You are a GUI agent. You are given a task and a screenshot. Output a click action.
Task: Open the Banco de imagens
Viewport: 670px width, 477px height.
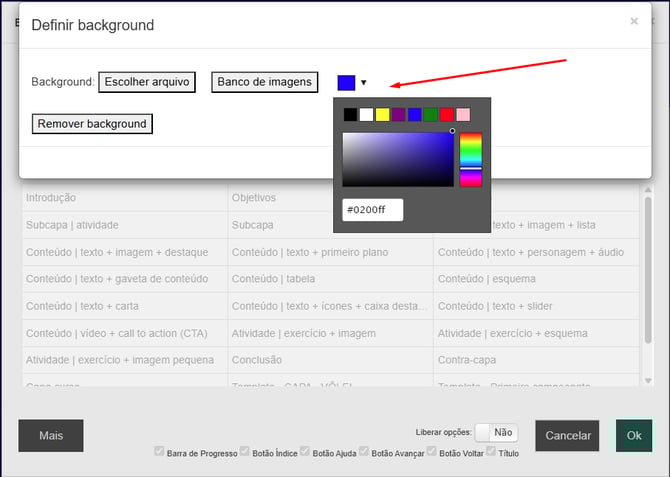(x=265, y=82)
